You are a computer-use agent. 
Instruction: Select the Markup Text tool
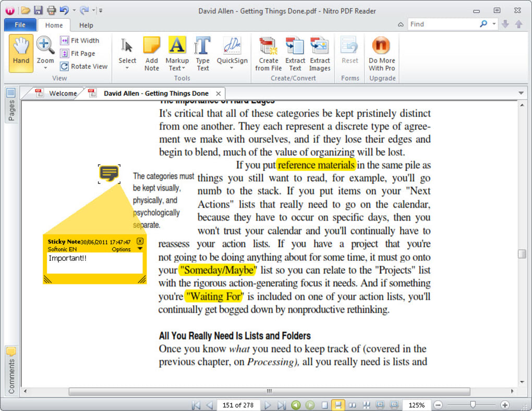click(x=177, y=52)
